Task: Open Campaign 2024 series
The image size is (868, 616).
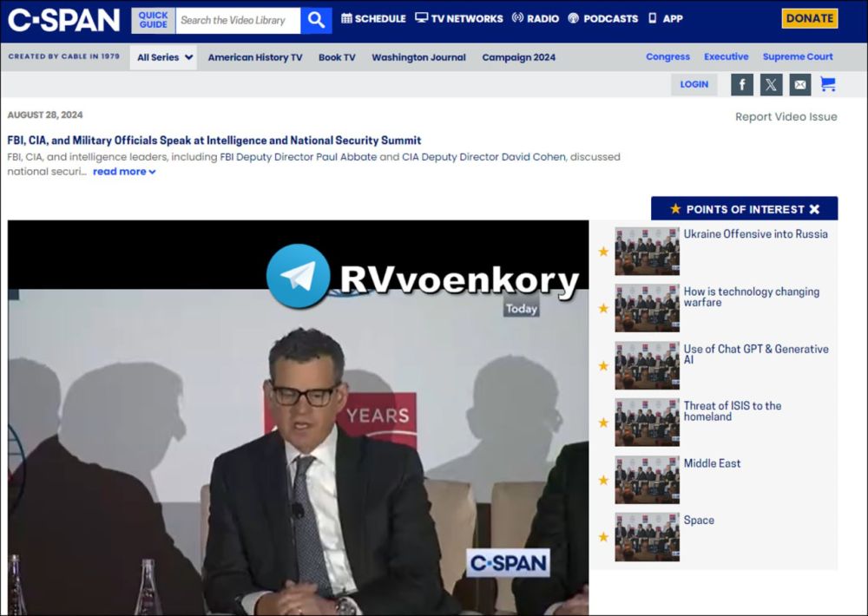Action: (519, 57)
